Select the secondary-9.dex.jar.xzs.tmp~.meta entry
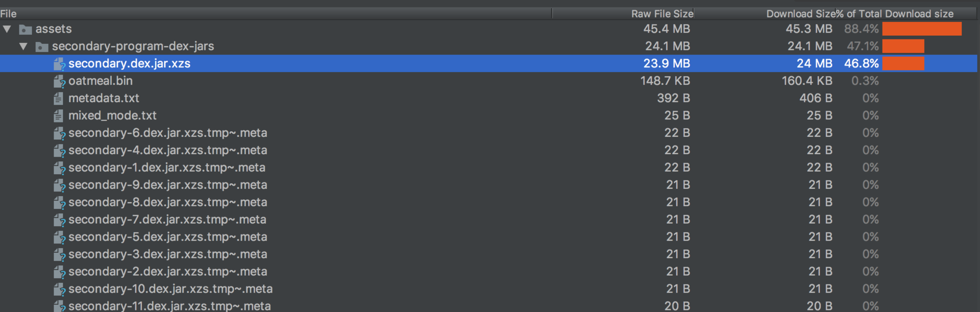Screen dimensions: 980x312 coord(488,185)
